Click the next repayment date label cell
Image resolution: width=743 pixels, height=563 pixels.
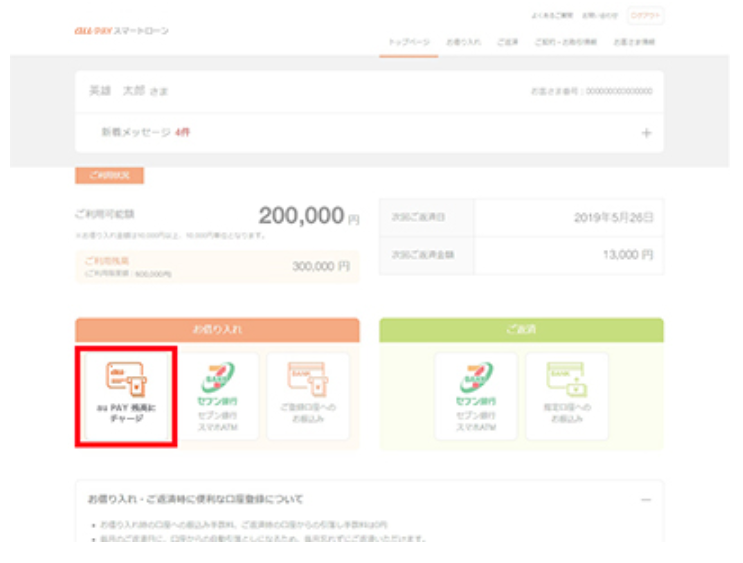point(426,218)
